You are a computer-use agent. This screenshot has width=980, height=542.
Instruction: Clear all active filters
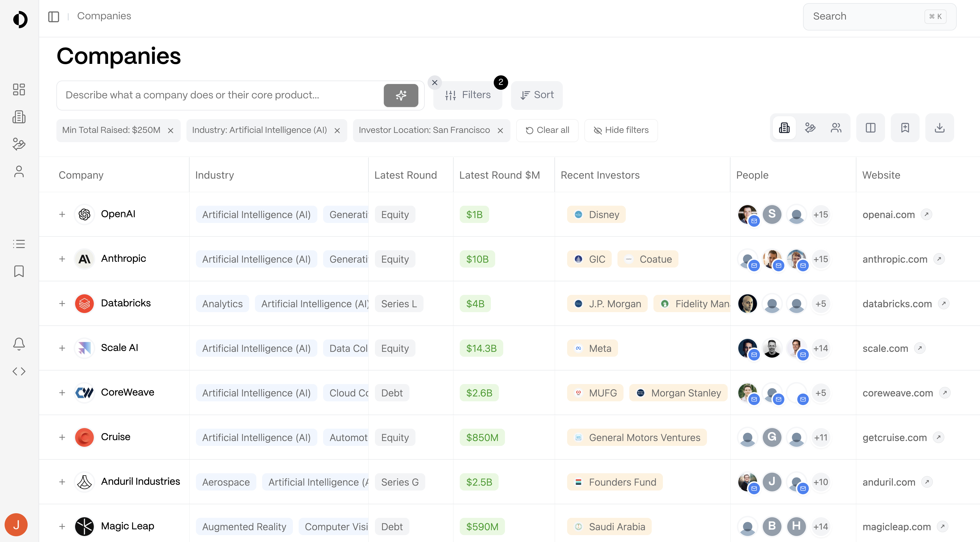click(x=547, y=130)
